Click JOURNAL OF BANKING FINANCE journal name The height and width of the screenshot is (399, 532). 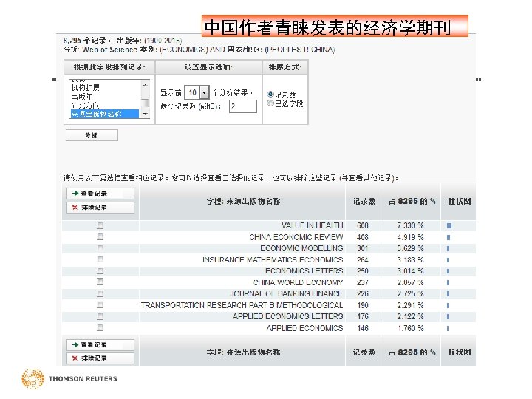tap(287, 293)
